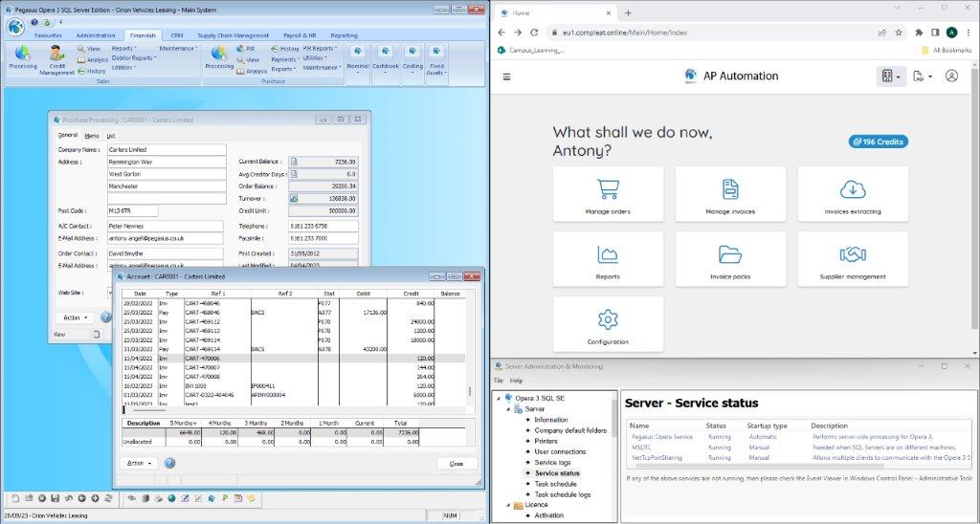Open the Action dropdown in Account window
Screen dimensions: 980x524
click(139, 464)
